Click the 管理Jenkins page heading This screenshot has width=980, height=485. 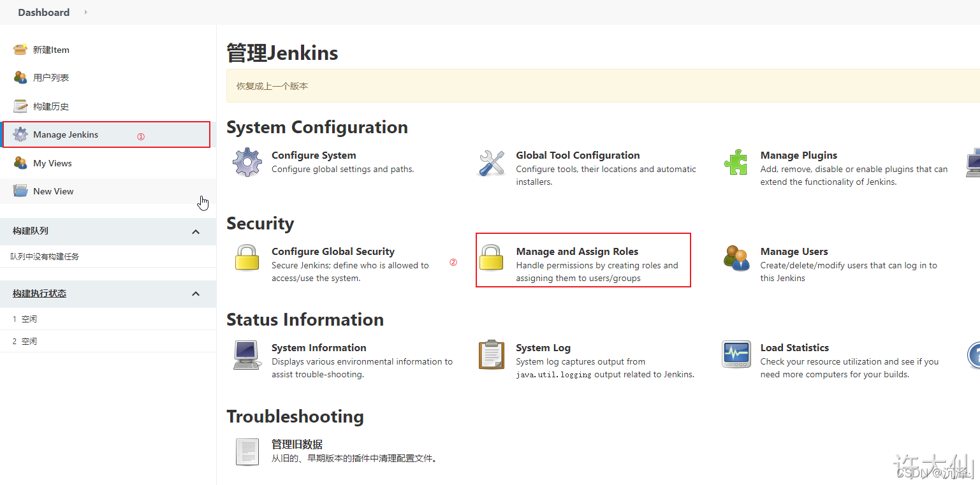click(x=282, y=53)
